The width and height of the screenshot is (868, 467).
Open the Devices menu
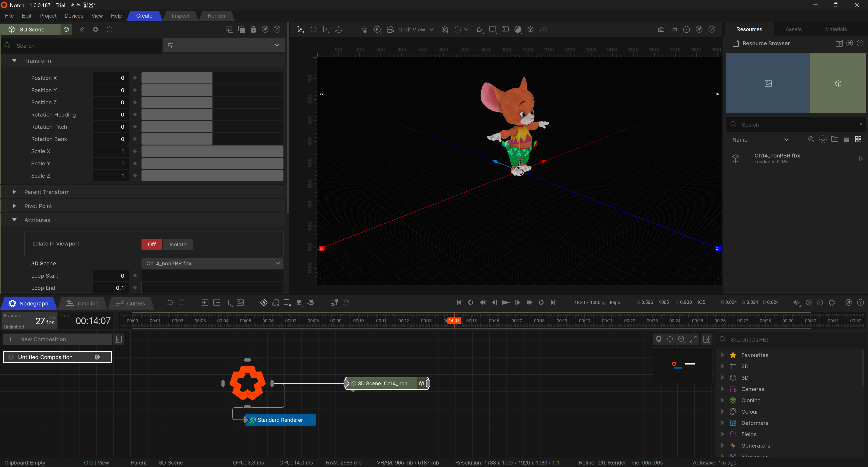tap(74, 16)
